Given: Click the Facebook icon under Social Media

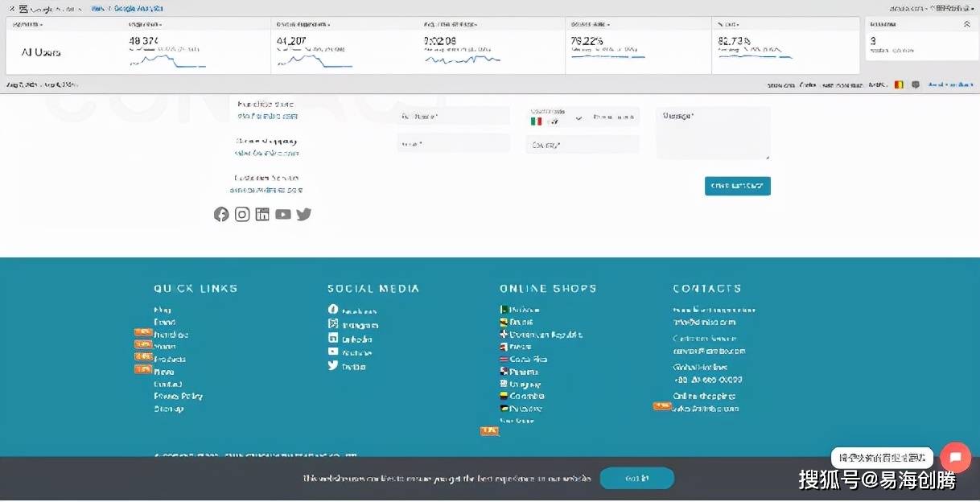Looking at the screenshot, I should click(333, 310).
